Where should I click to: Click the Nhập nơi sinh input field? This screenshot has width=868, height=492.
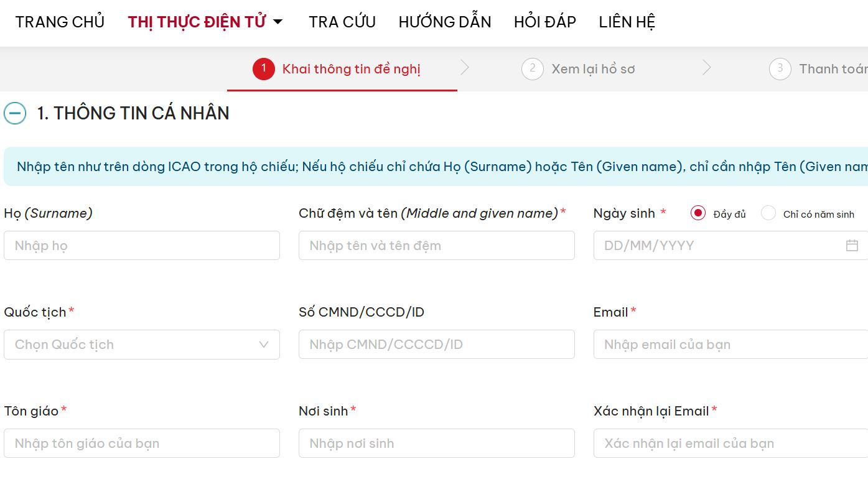tap(437, 443)
